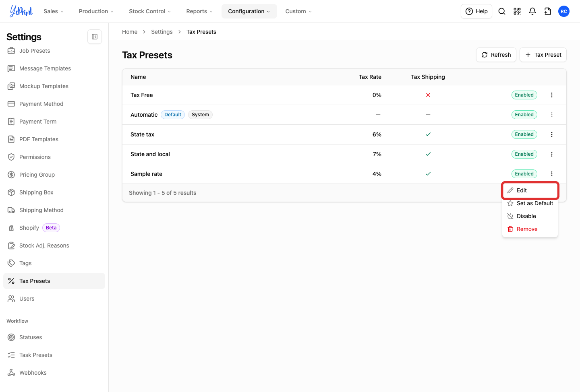
Task: Open the Help button
Action: point(476,11)
